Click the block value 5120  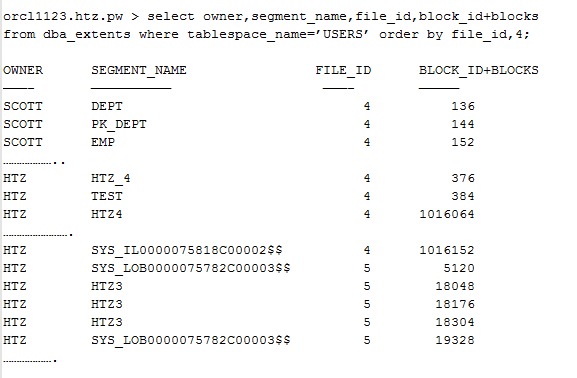459,268
